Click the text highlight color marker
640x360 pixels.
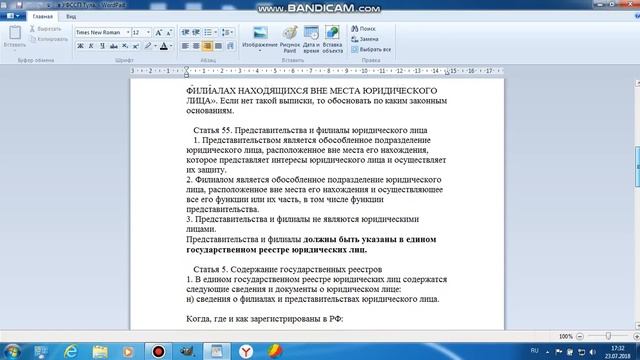click(x=148, y=46)
